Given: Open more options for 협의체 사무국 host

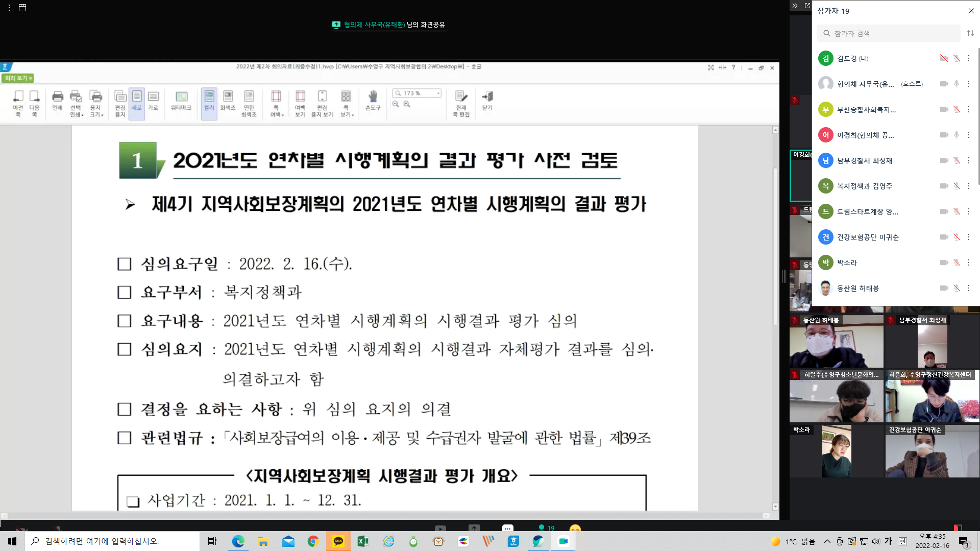Looking at the screenshot, I should coord(968,84).
